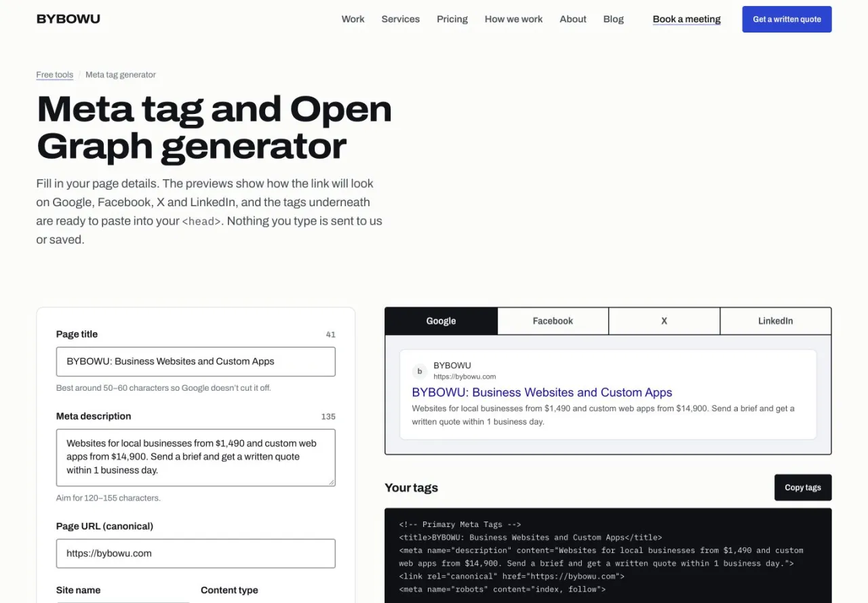868x603 pixels.
Task: Open How we work page
Action: [513, 19]
